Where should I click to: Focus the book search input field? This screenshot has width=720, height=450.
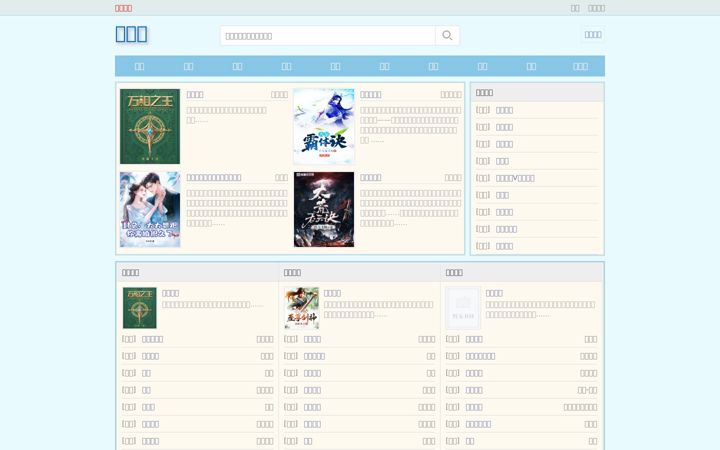(x=328, y=36)
